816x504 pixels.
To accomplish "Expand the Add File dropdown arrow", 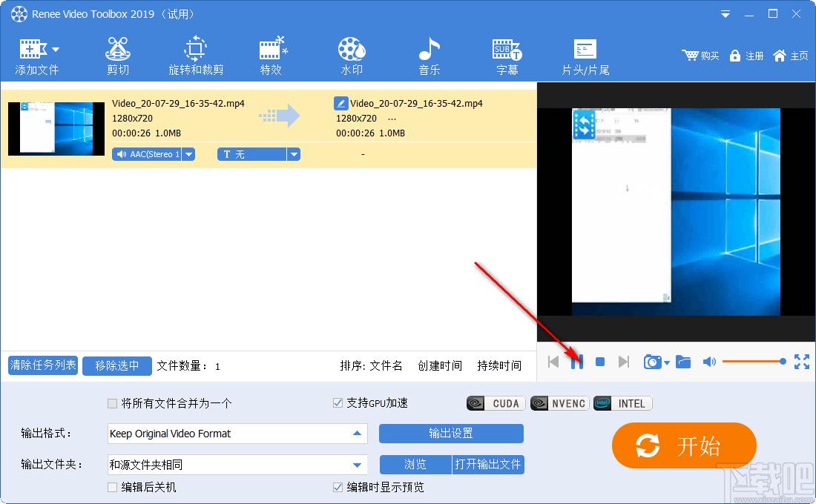I will (x=56, y=50).
